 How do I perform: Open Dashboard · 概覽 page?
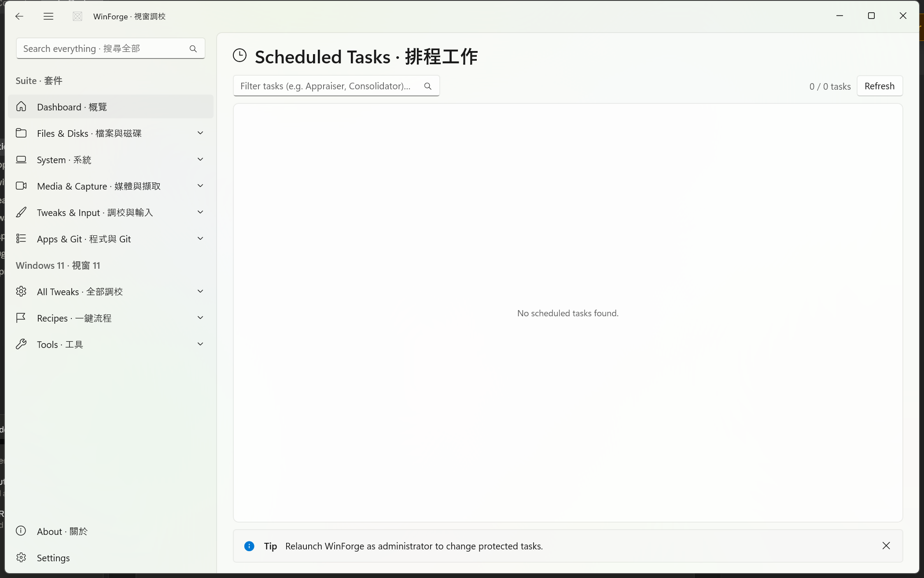coord(110,106)
